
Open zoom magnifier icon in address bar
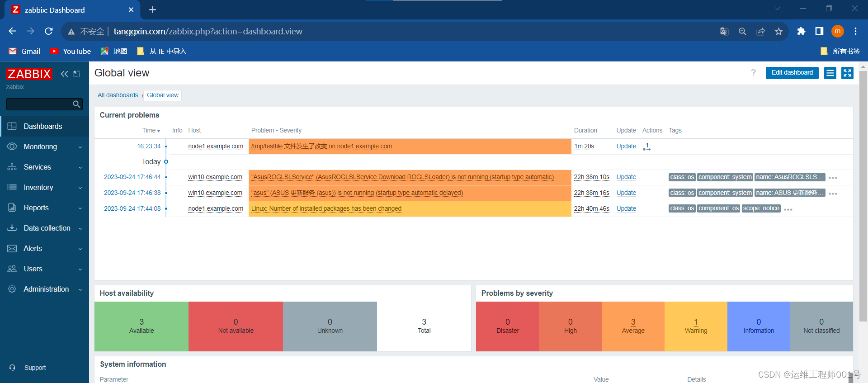tap(742, 31)
